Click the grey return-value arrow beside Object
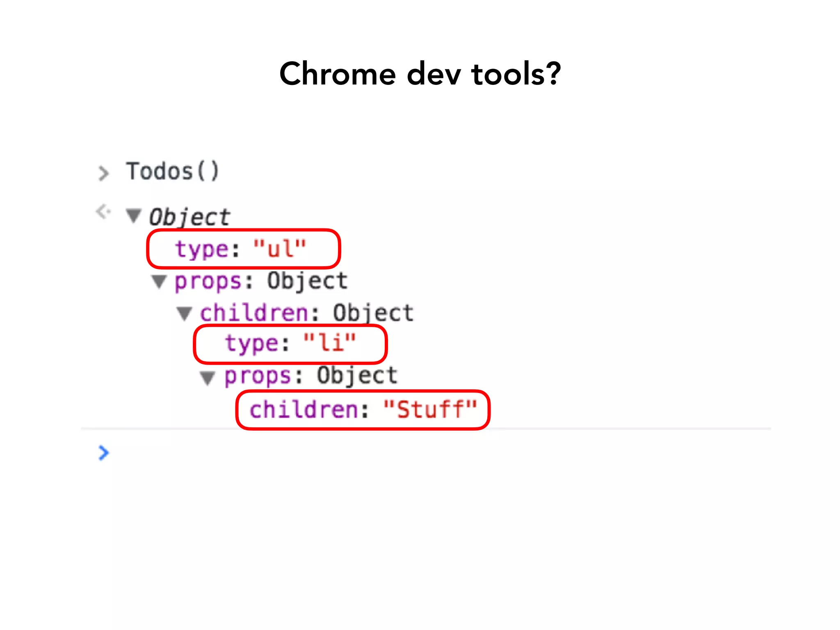Screen dimensions: 840x630 [103, 212]
